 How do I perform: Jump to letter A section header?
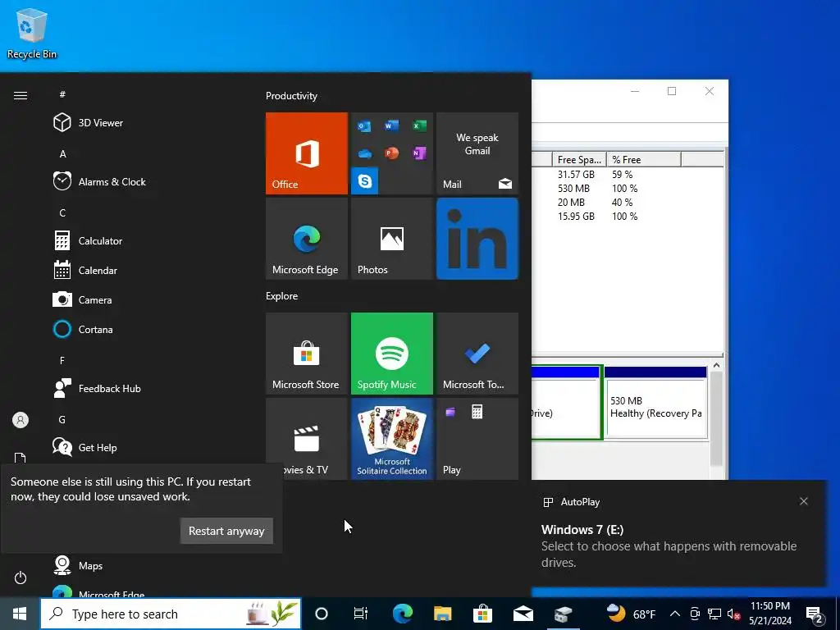coord(62,154)
